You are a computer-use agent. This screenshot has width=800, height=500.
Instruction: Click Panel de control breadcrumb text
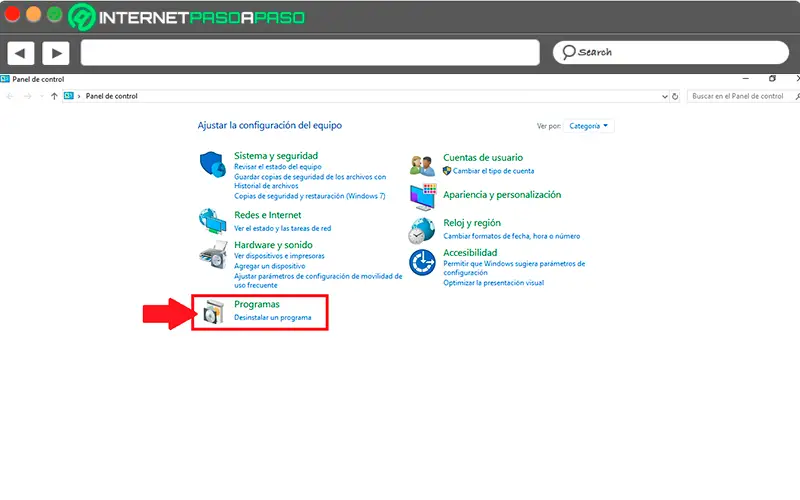111,96
